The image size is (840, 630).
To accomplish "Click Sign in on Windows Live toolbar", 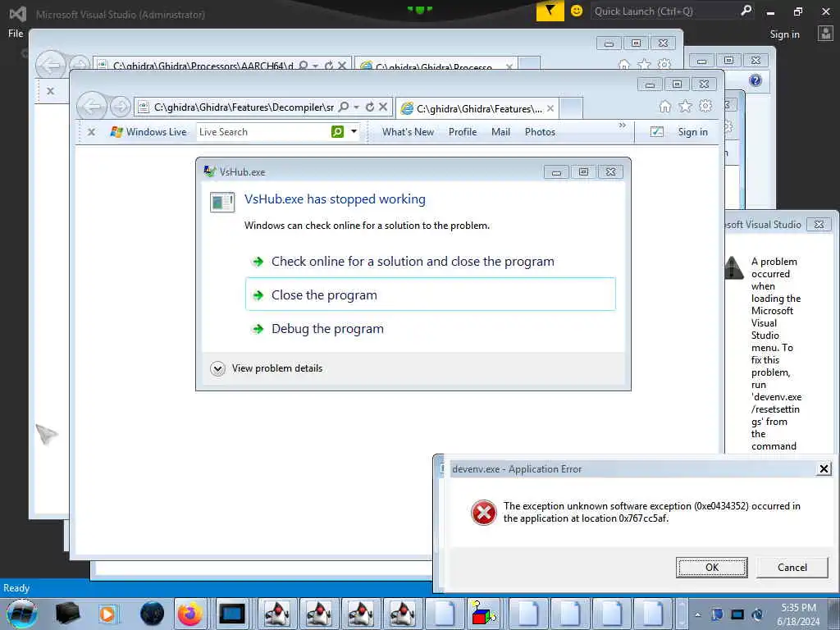I will pos(692,132).
